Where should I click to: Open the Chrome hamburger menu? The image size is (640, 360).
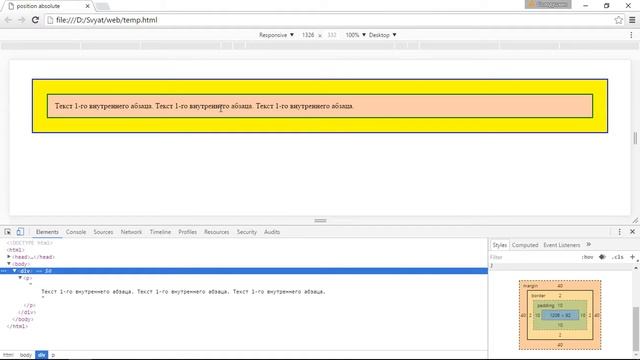click(632, 20)
